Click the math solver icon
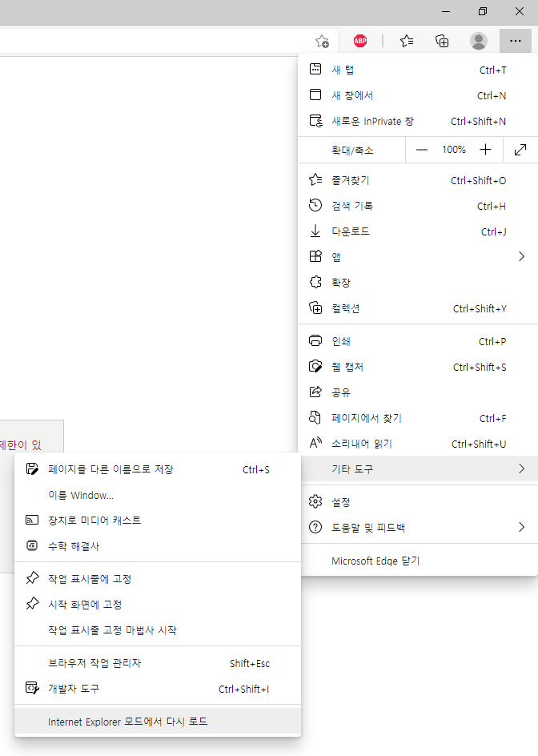 (32, 546)
